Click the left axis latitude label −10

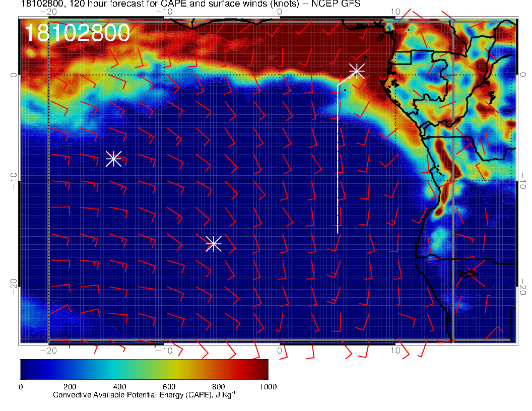click(13, 180)
